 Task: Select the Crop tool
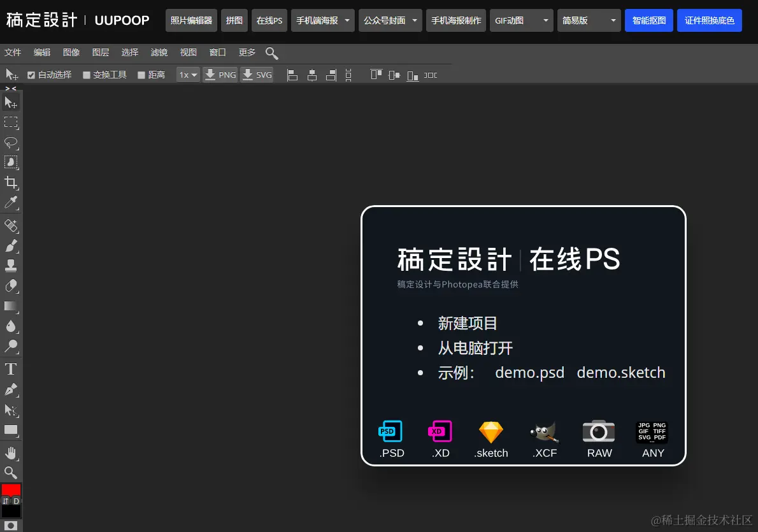click(11, 182)
